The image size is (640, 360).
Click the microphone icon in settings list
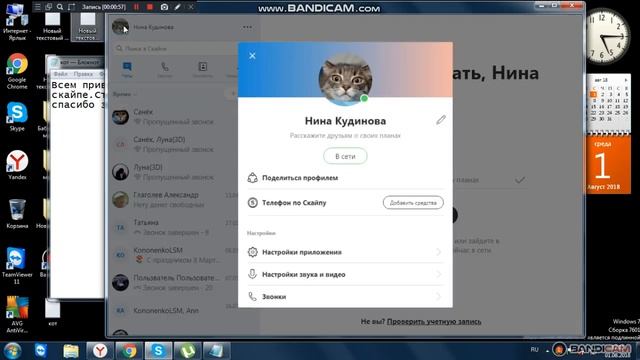253,274
